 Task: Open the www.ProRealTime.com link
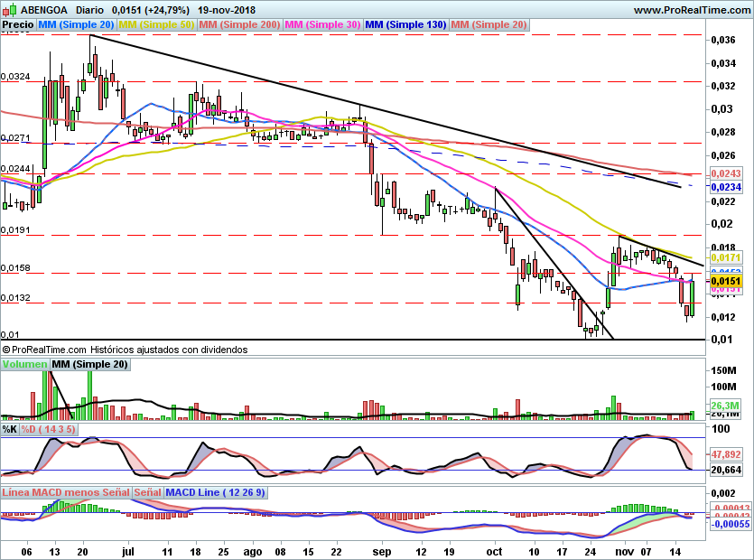pyautogui.click(x=691, y=9)
